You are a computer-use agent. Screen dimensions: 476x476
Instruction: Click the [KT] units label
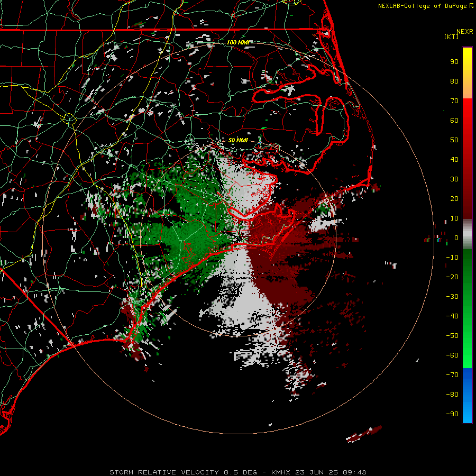(x=451, y=36)
